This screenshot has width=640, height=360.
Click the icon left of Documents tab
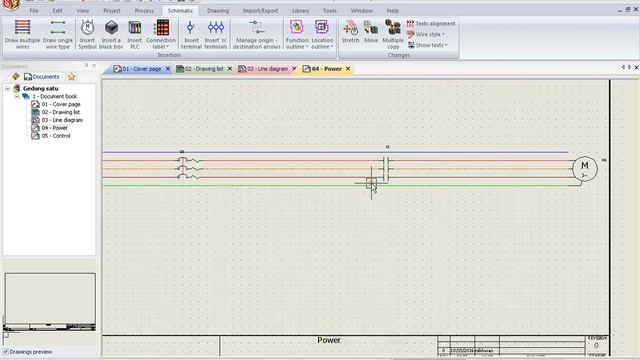[x=16, y=76]
